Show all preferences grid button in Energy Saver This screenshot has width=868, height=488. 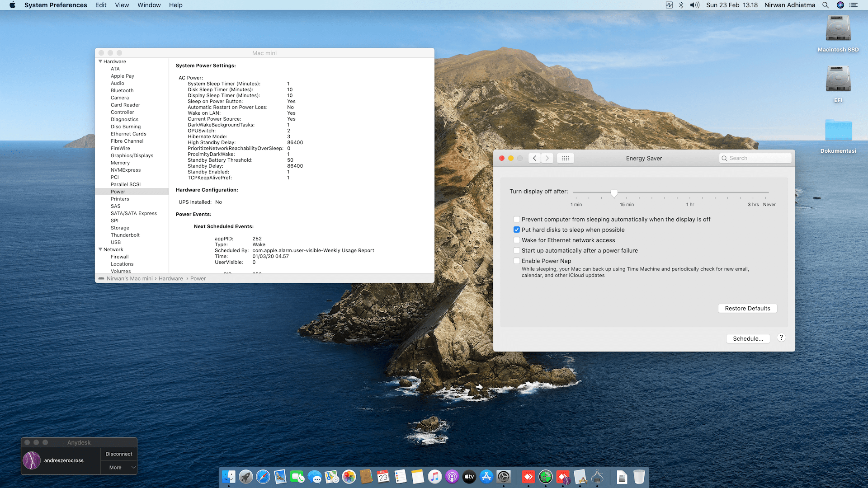tap(566, 158)
